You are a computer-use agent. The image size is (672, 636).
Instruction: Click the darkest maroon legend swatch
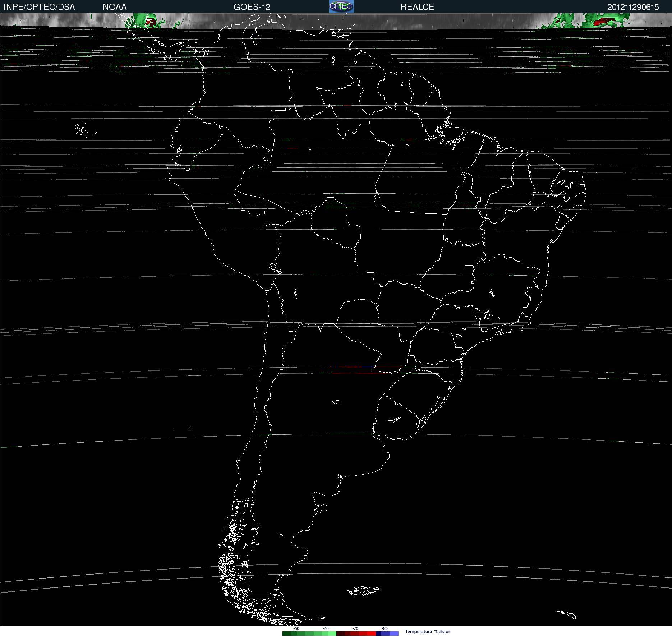tap(340, 633)
